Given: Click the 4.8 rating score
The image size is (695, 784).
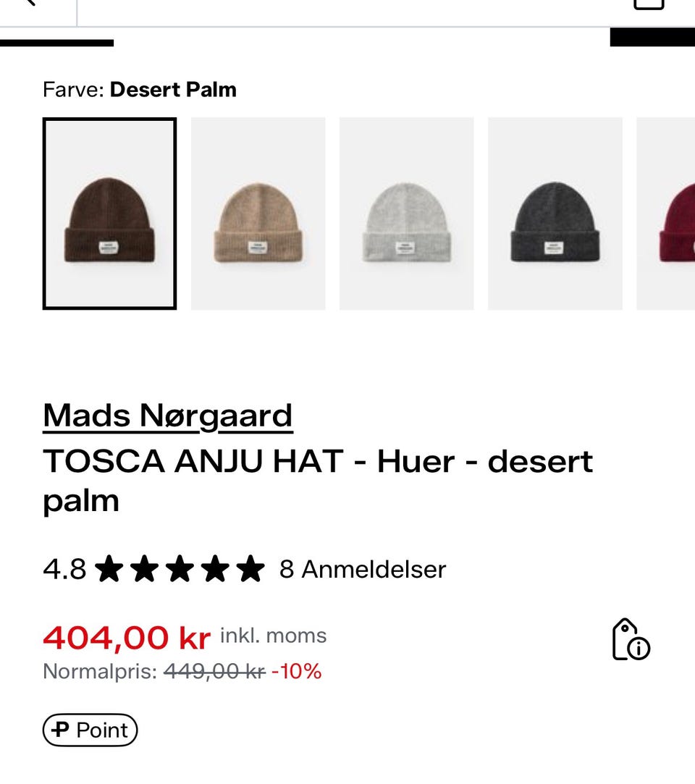Looking at the screenshot, I should click(x=64, y=570).
